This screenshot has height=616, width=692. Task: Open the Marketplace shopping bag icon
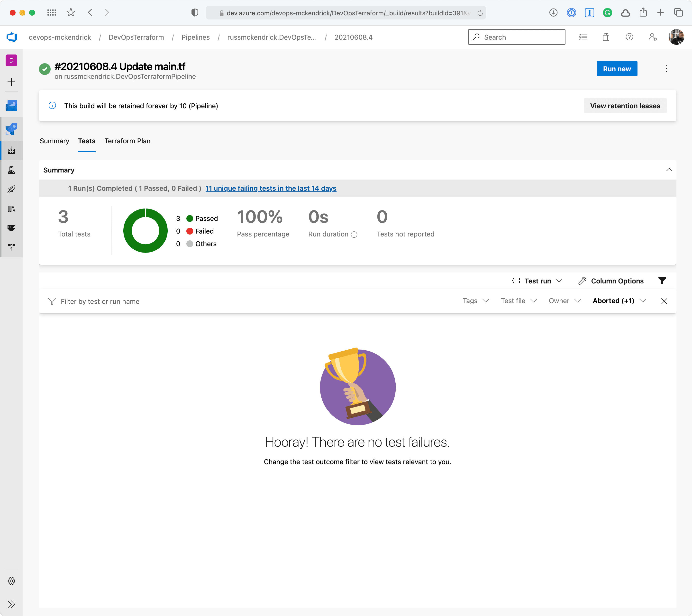(x=606, y=37)
